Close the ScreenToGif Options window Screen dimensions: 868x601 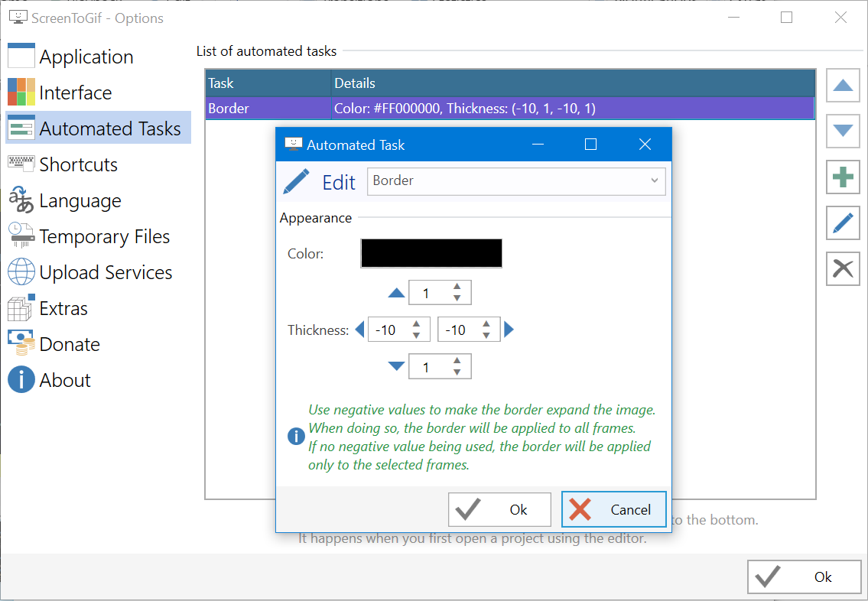pyautogui.click(x=840, y=18)
